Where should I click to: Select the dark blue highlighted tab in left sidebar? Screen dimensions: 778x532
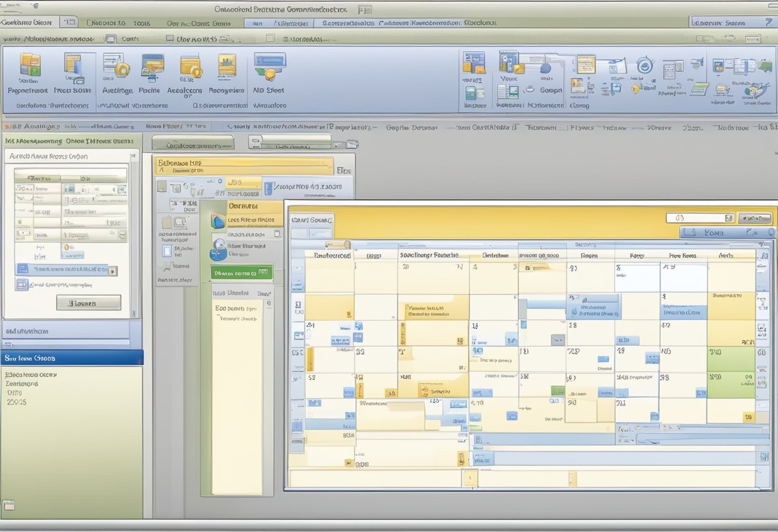(72, 358)
